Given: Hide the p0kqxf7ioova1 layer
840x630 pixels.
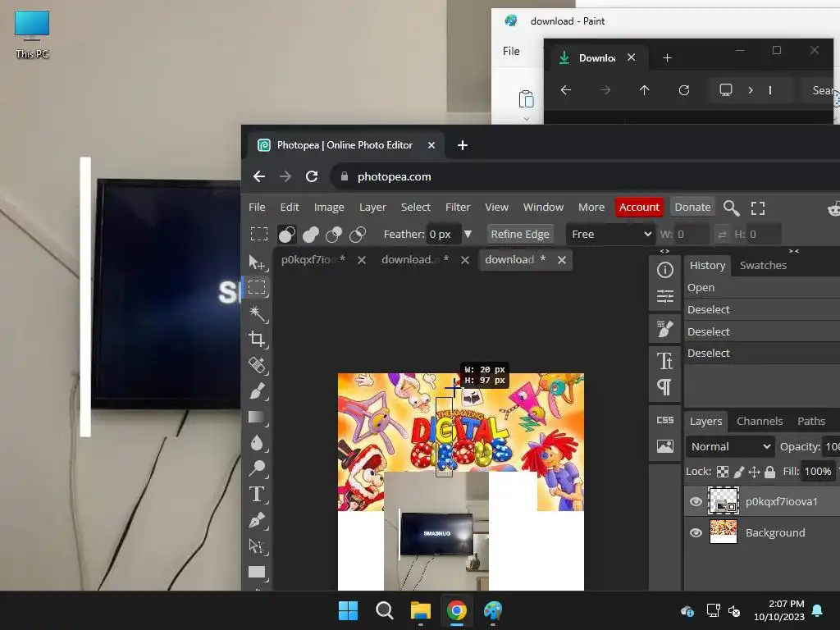Looking at the screenshot, I should point(696,501).
